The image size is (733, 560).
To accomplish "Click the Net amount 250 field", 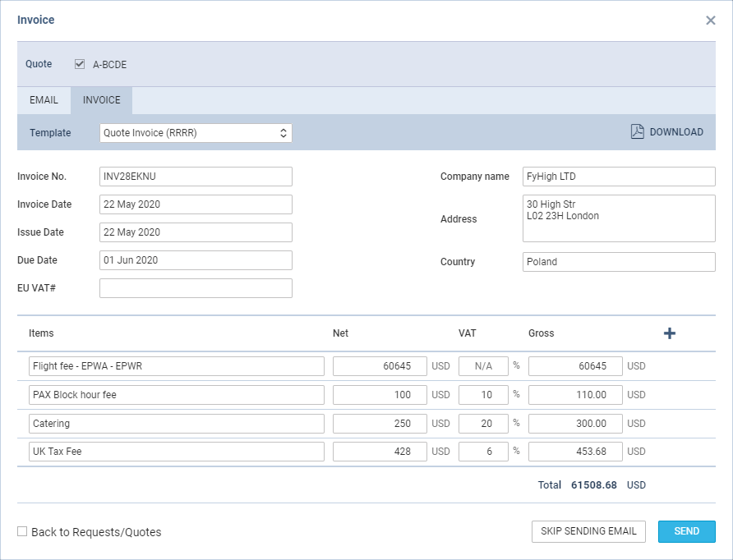I will pyautogui.click(x=380, y=424).
